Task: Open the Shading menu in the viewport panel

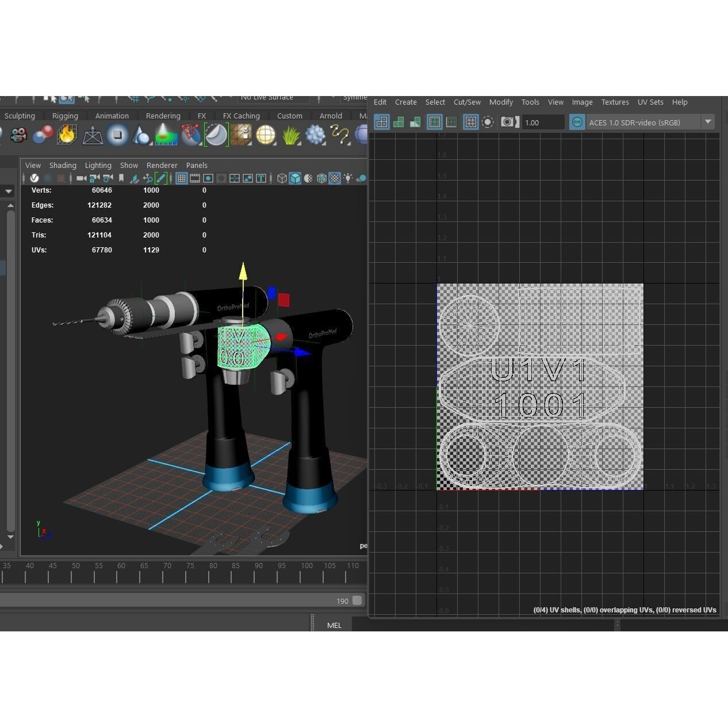Action: (x=63, y=165)
